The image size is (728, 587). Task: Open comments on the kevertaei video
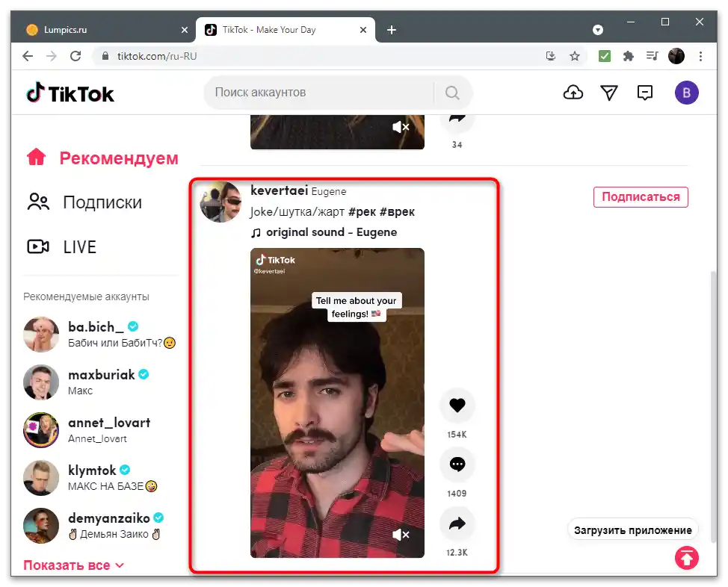(457, 464)
